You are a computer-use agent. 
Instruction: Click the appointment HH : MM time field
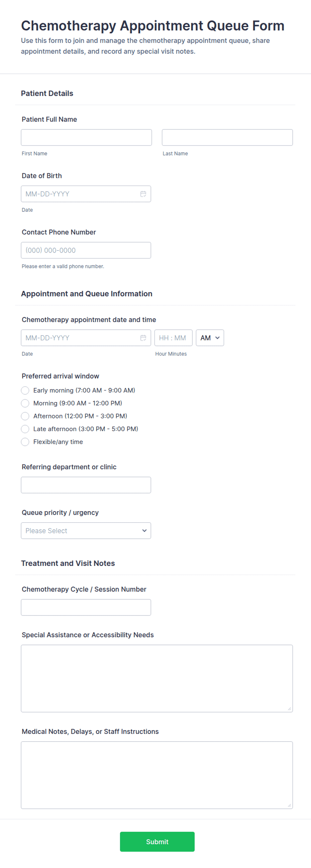(173, 337)
